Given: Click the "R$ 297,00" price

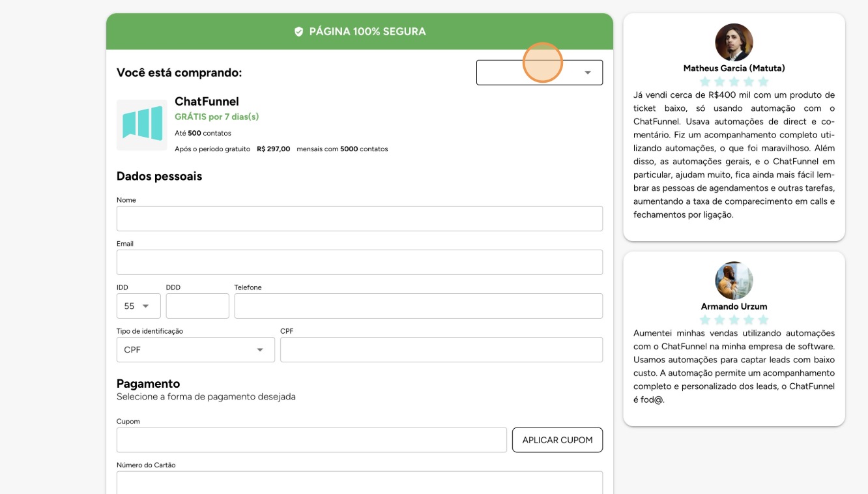Looking at the screenshot, I should pos(274,149).
